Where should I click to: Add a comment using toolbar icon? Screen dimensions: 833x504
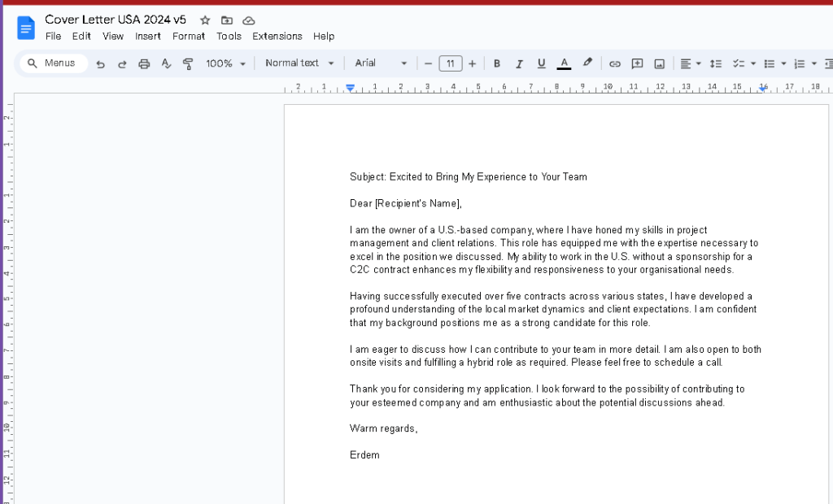click(x=637, y=63)
